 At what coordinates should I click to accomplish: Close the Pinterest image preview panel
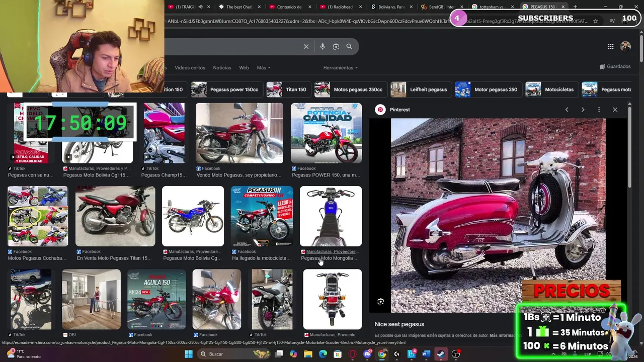(615, 110)
